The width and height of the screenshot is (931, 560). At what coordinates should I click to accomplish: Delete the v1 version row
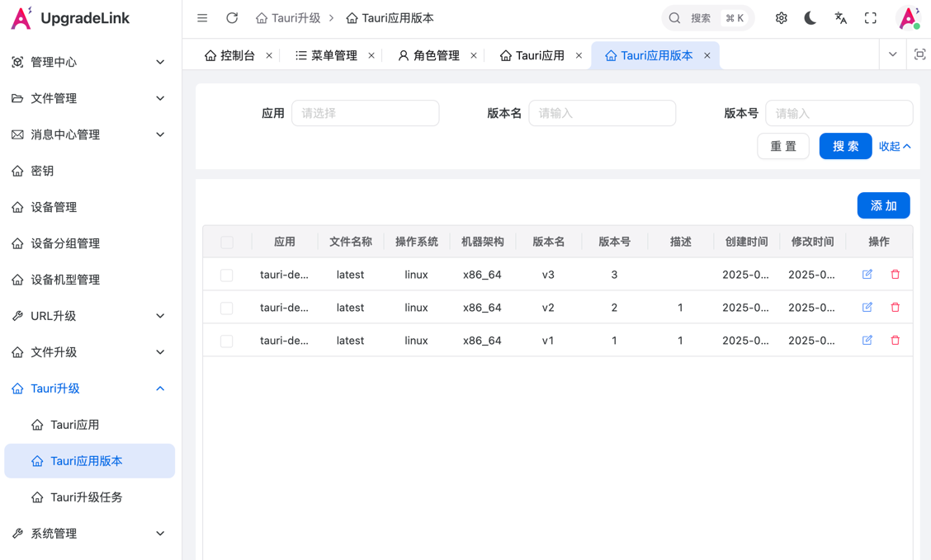click(x=895, y=340)
